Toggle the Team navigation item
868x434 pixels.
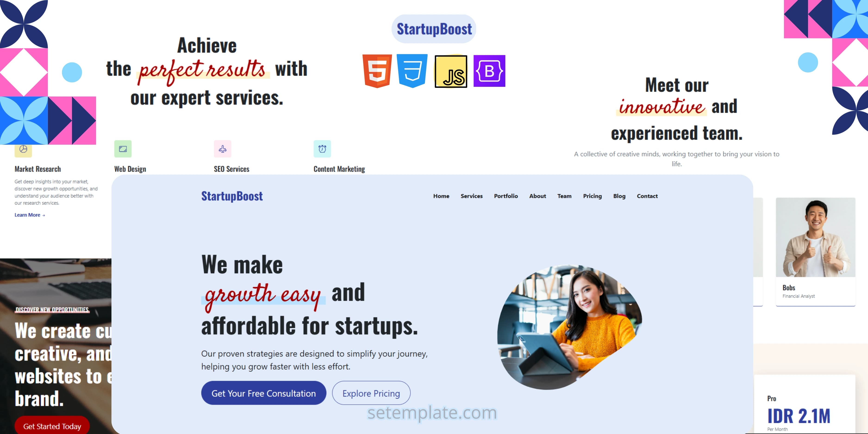(565, 196)
